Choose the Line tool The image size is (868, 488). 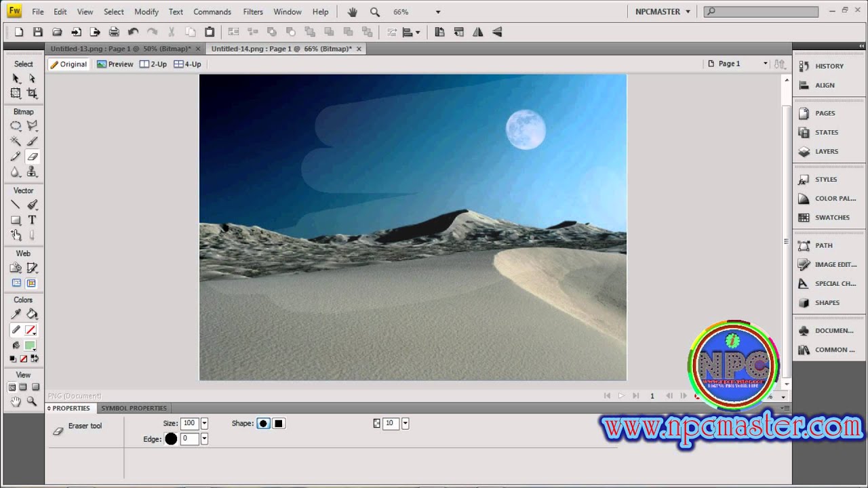coord(16,205)
